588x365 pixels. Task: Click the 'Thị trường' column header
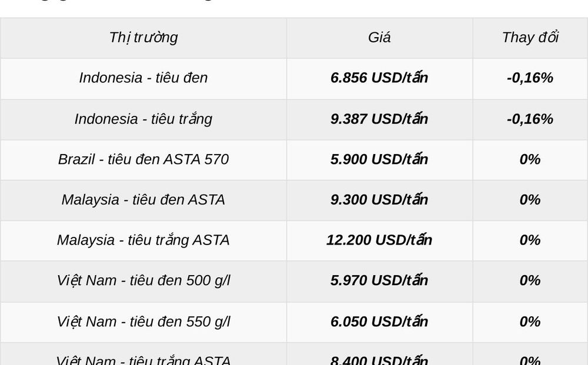[x=143, y=38]
